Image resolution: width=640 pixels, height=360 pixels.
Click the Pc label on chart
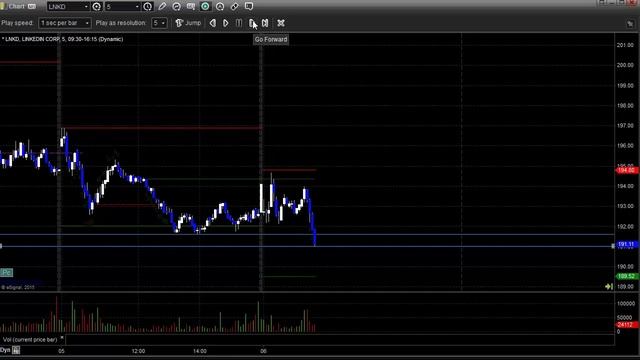tap(7, 272)
